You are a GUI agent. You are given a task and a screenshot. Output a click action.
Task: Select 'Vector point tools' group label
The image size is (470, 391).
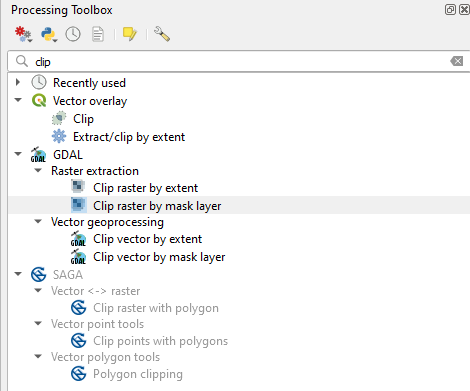pyautogui.click(x=98, y=324)
